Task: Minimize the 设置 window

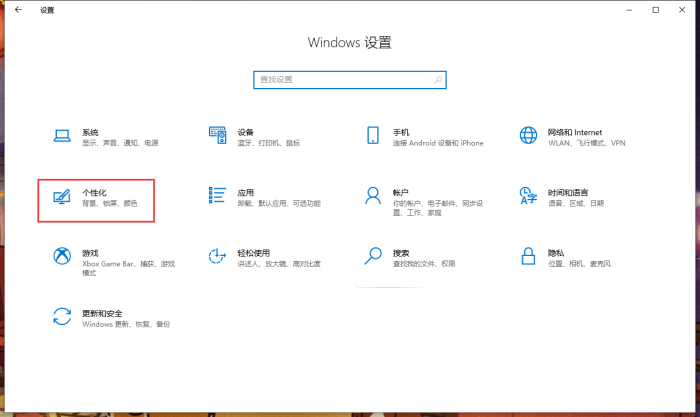Action: coord(628,10)
